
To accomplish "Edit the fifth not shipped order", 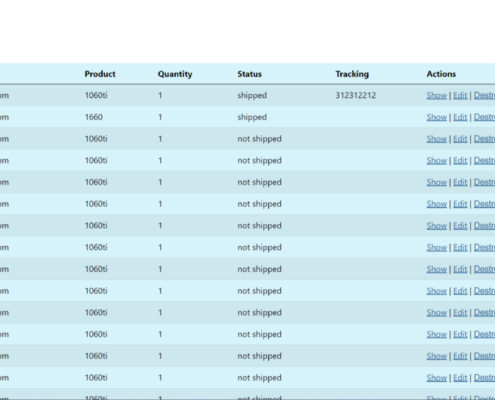I will coord(460,226).
